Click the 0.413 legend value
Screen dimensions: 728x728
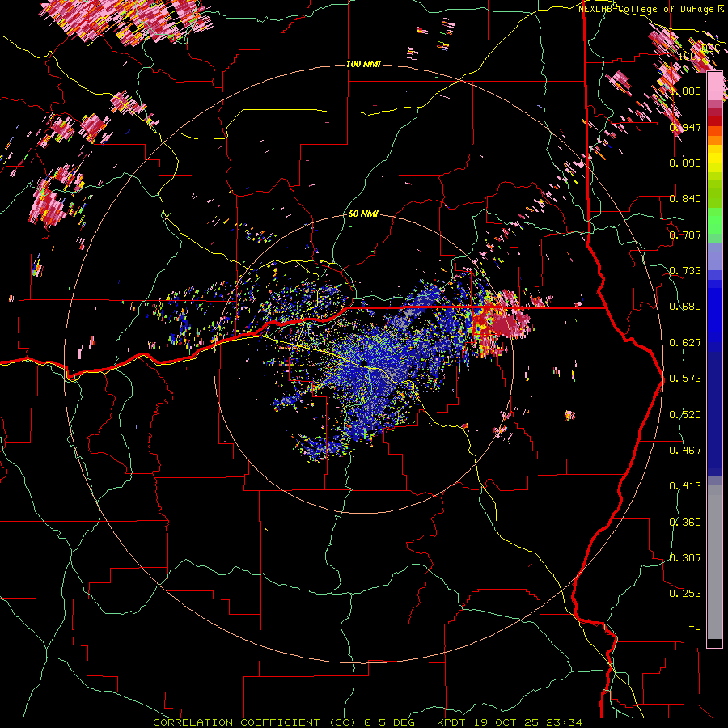[x=685, y=486]
